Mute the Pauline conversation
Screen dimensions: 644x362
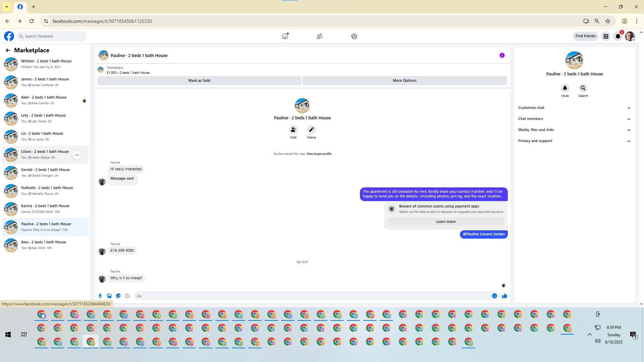565,88
